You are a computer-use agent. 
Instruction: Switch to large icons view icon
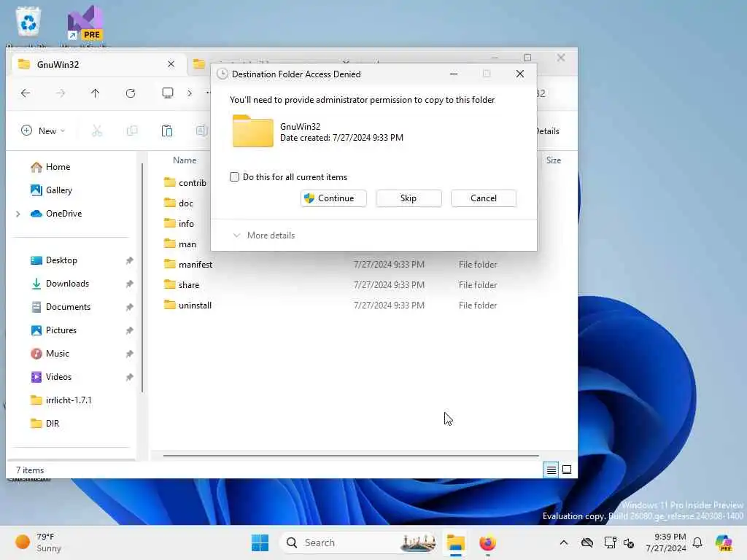tap(567, 470)
